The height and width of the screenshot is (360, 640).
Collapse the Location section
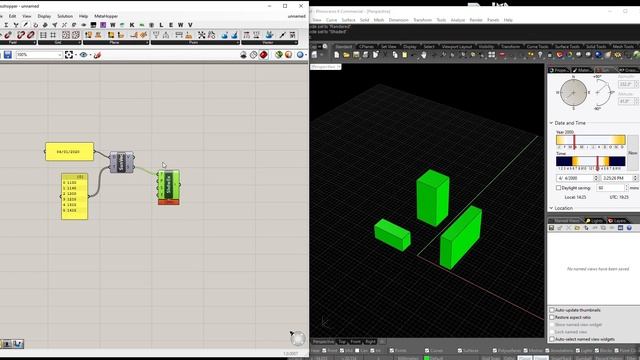pos(551,208)
